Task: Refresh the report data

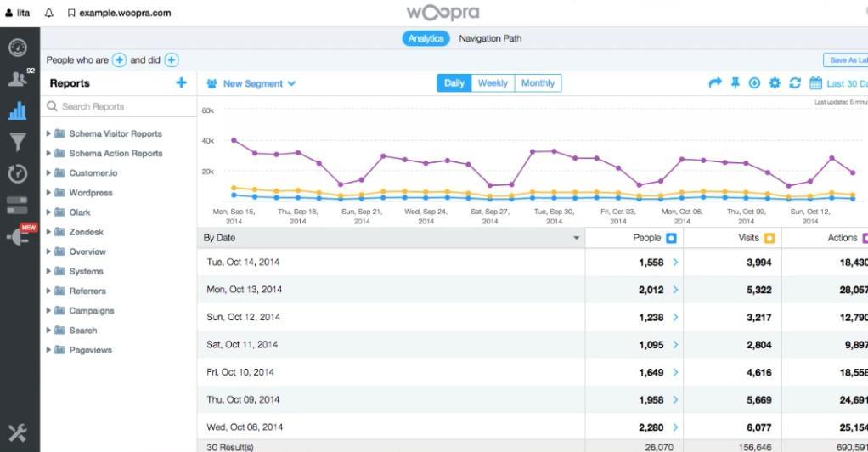Action: (795, 83)
